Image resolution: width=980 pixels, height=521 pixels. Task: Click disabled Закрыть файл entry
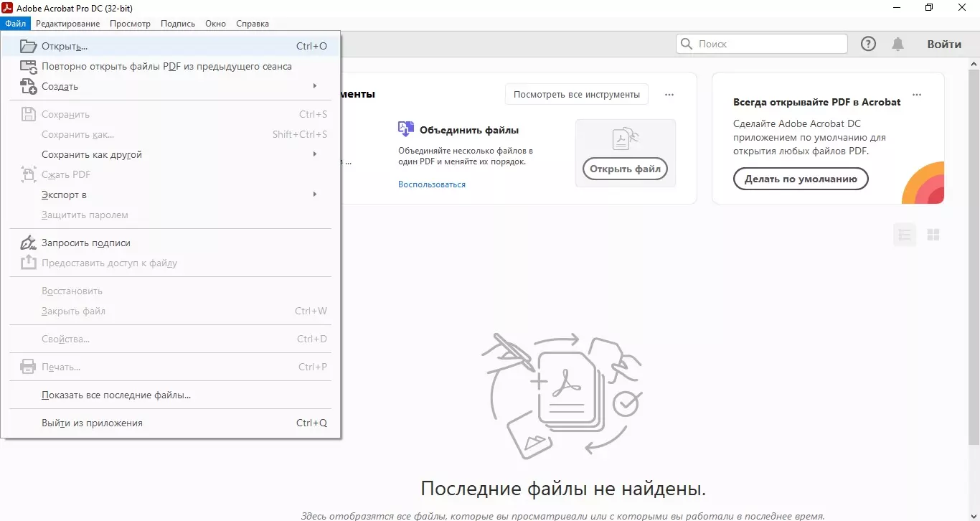point(170,311)
